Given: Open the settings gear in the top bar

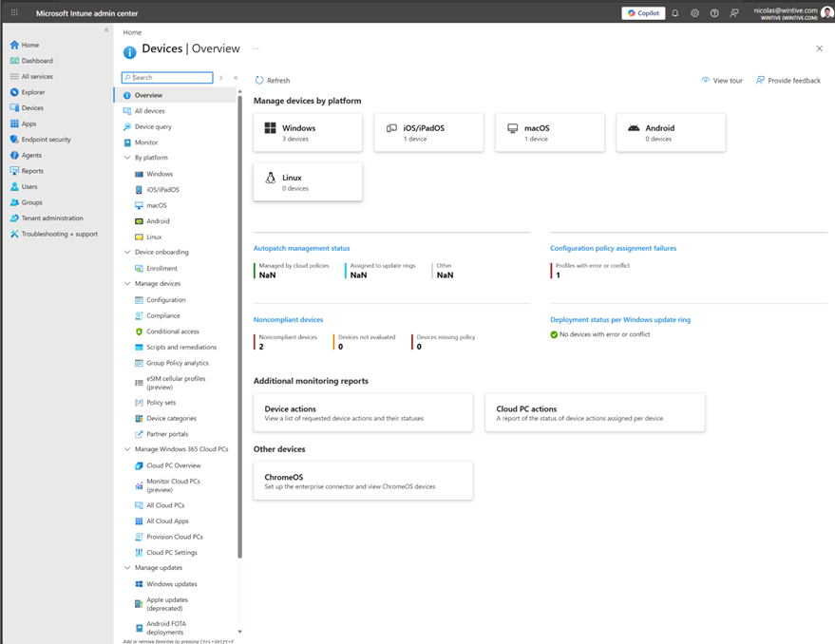Looking at the screenshot, I should pyautogui.click(x=693, y=13).
